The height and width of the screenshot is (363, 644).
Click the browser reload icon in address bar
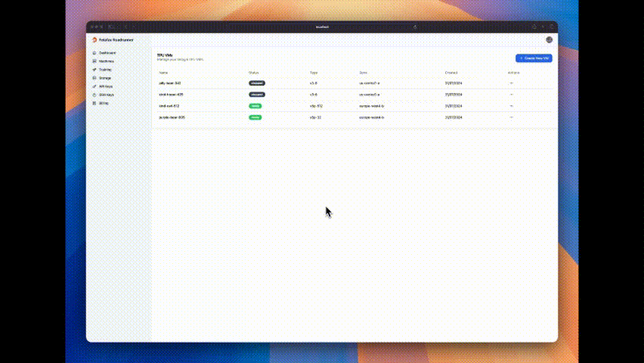point(415,26)
